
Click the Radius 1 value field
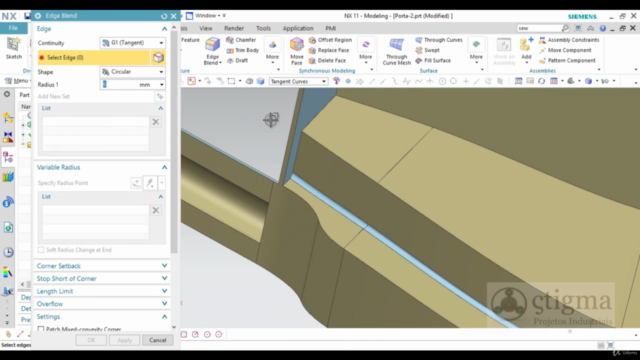pos(129,84)
